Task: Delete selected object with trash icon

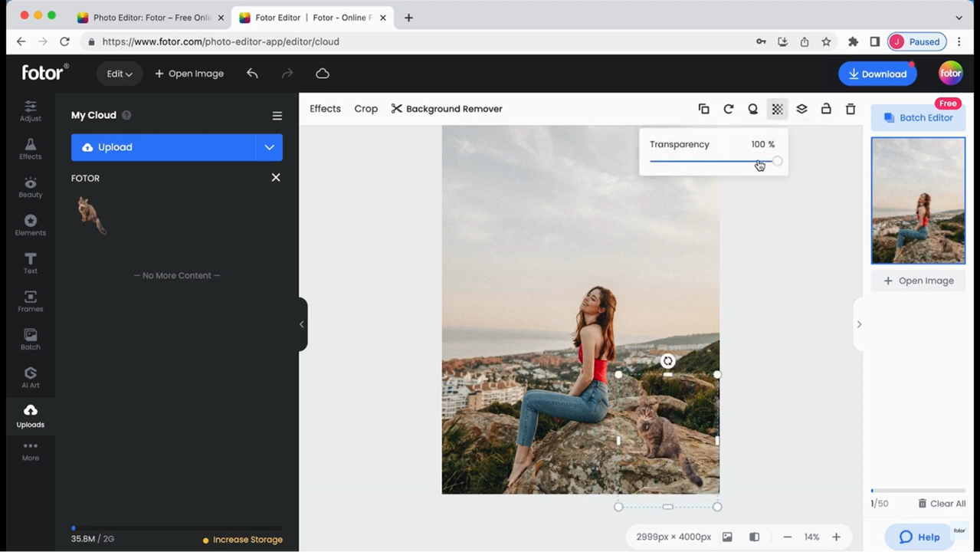Action: pos(851,109)
